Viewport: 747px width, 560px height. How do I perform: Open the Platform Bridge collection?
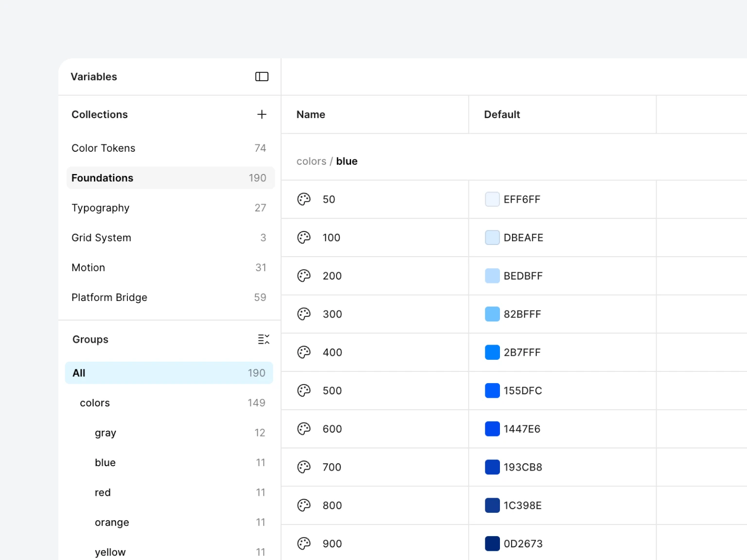pos(170,297)
